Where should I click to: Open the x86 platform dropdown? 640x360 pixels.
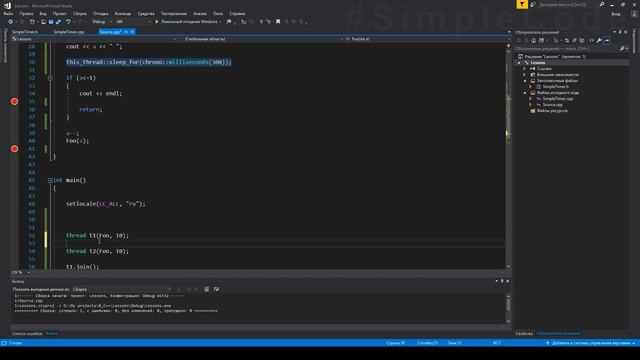coord(133,22)
